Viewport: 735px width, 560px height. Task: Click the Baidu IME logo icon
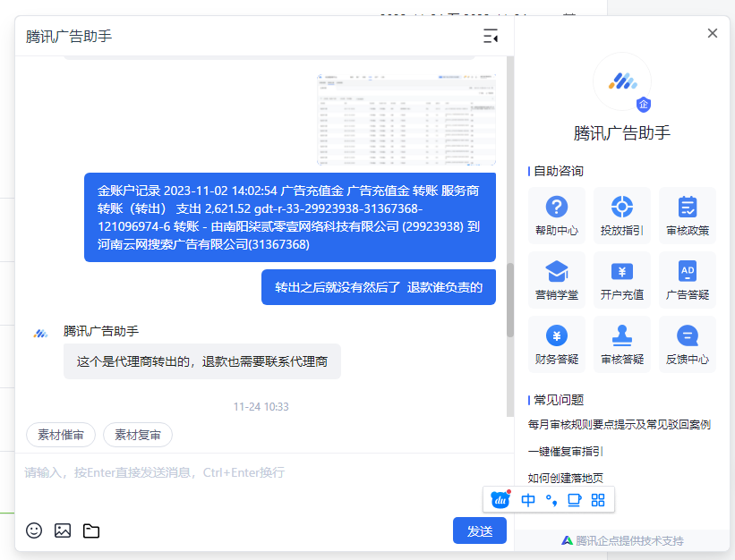pyautogui.click(x=500, y=499)
